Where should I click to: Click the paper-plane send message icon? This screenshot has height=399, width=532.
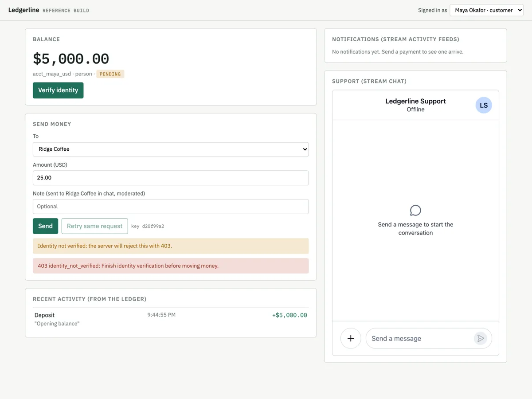480,338
